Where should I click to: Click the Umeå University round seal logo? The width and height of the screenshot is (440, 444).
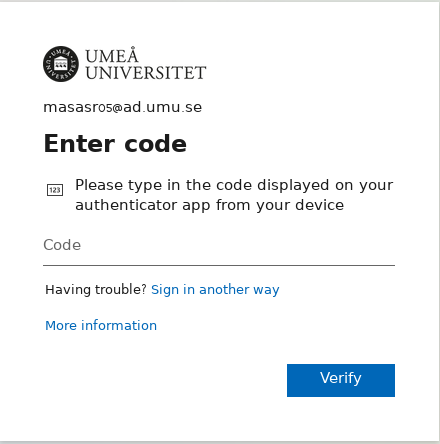tap(61, 64)
